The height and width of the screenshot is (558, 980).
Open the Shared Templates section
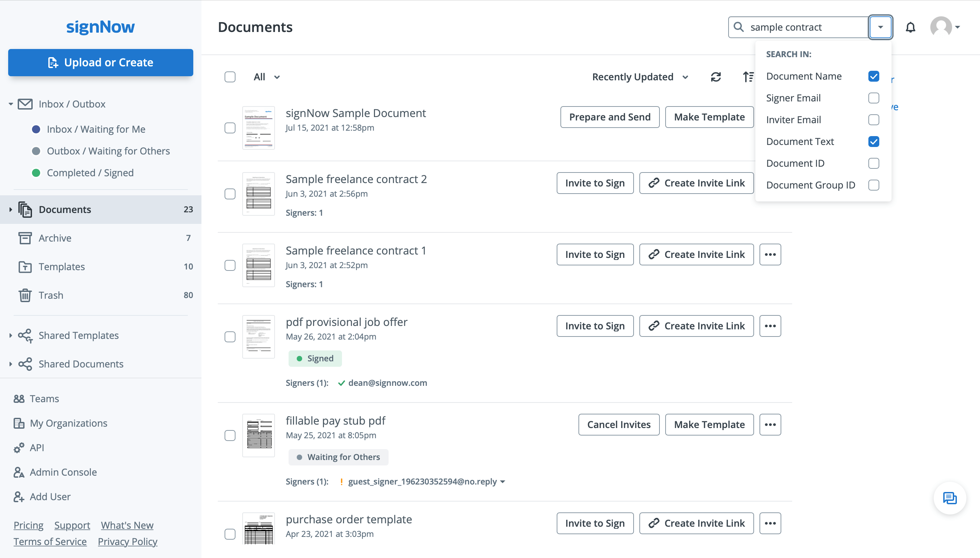click(x=79, y=334)
